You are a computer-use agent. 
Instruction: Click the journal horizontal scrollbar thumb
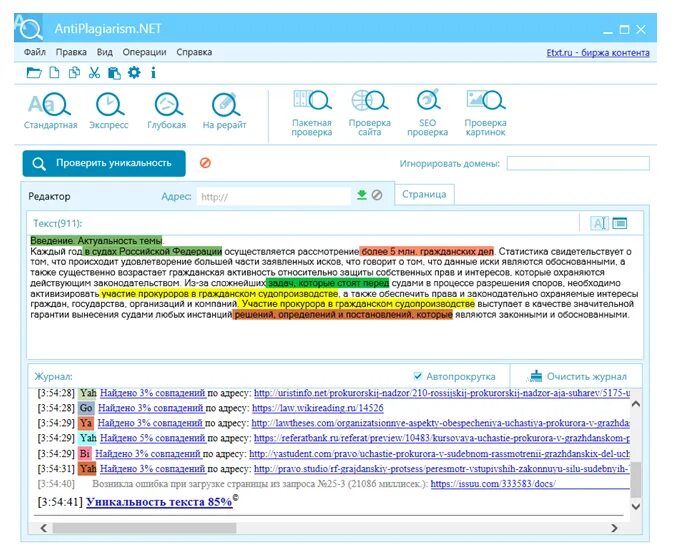[x=144, y=528]
